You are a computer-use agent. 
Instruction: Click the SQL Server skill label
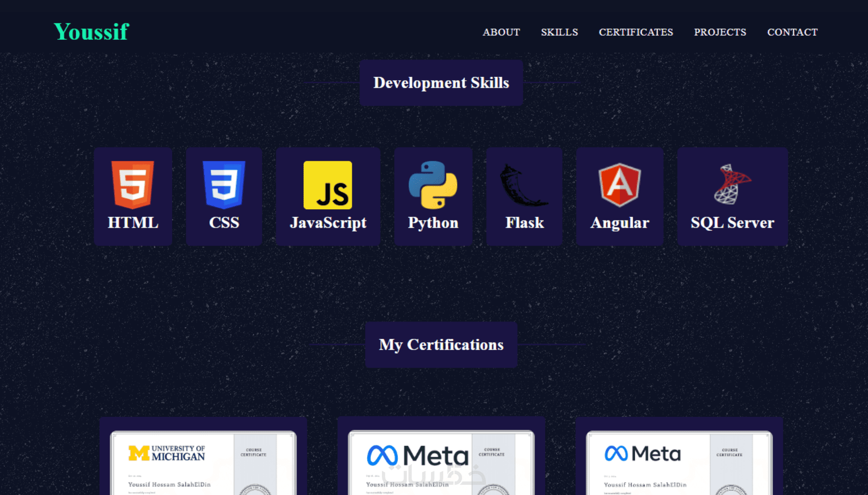pyautogui.click(x=732, y=223)
